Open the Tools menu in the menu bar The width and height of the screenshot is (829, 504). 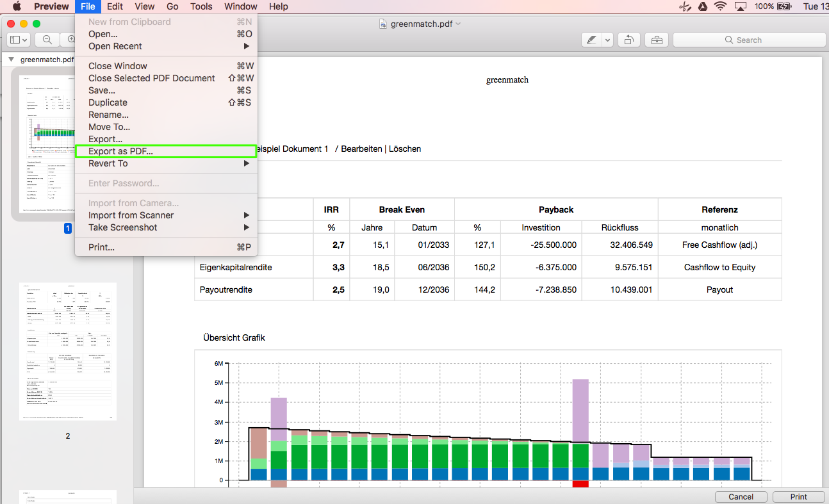click(x=201, y=6)
